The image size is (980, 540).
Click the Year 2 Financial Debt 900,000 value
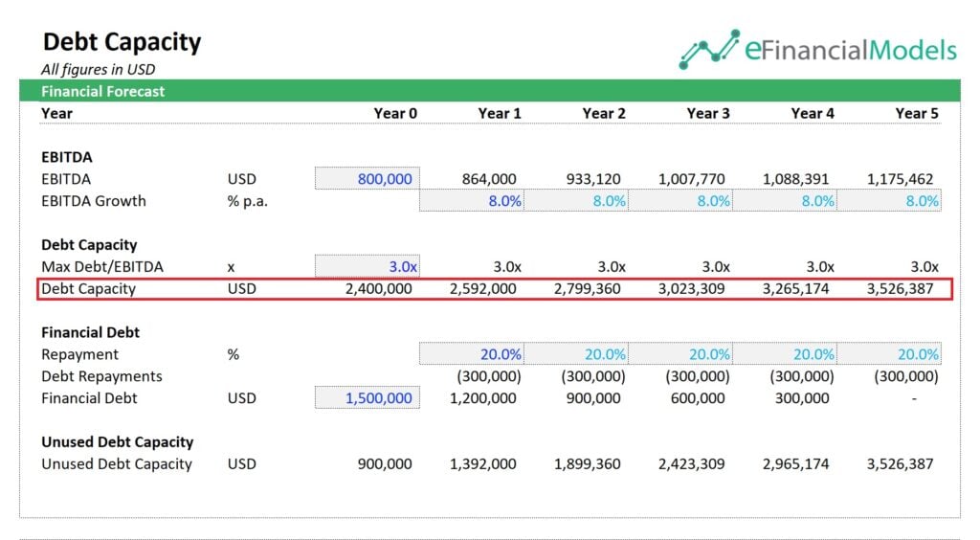point(593,398)
